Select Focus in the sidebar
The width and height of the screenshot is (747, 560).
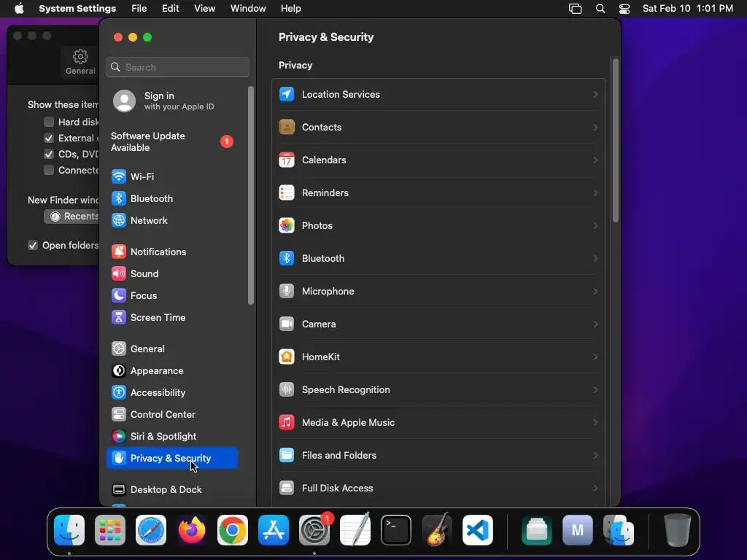click(x=172, y=296)
